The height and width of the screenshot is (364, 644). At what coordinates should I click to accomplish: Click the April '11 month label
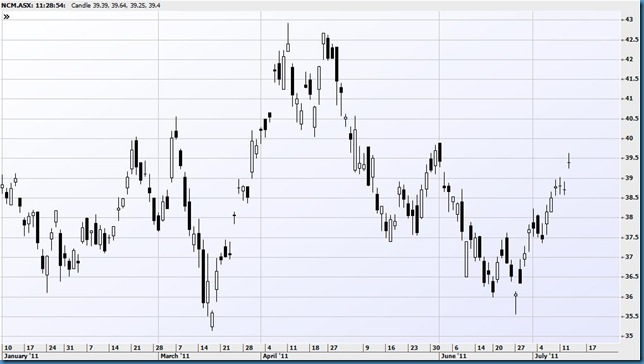[x=276, y=356]
